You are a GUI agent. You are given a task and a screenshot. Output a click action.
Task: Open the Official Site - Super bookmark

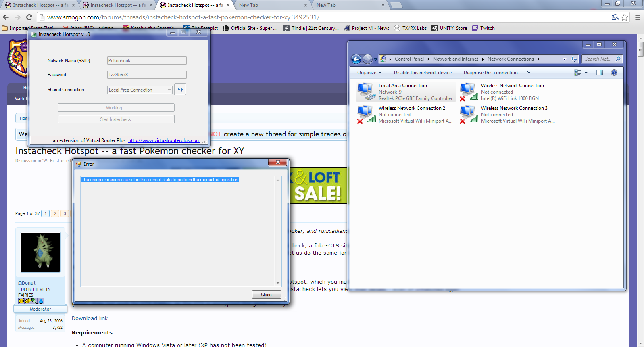point(250,28)
